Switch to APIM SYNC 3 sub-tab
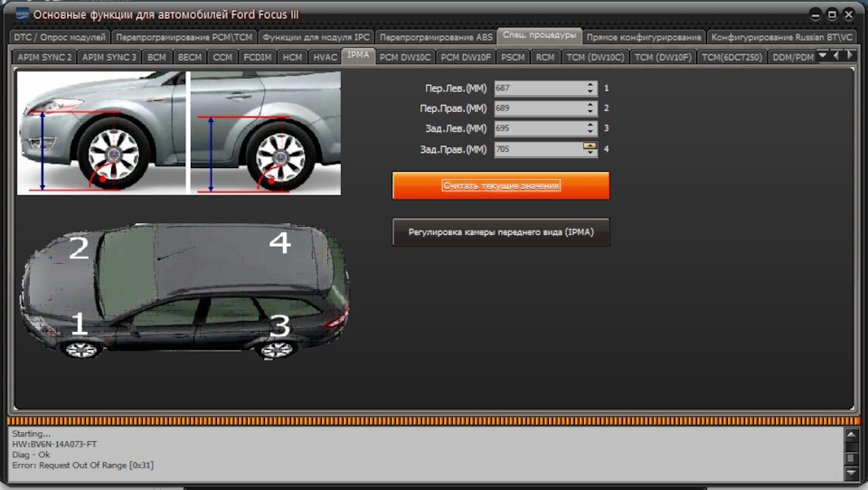This screenshot has height=490, width=868. click(x=109, y=57)
